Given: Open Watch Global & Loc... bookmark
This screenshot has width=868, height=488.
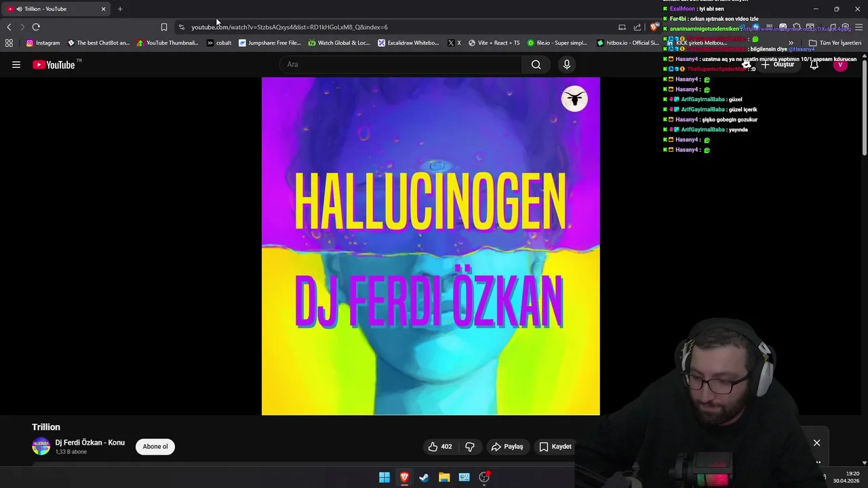Looking at the screenshot, I should [x=339, y=43].
